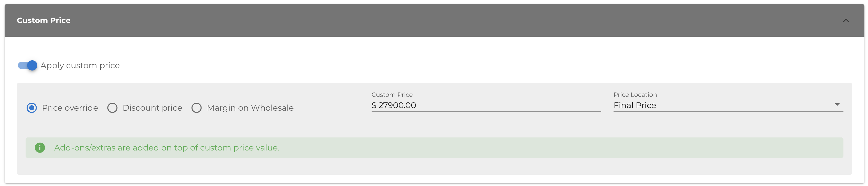868x186 pixels.
Task: Click the gray Custom Price header bar
Action: [434, 20]
